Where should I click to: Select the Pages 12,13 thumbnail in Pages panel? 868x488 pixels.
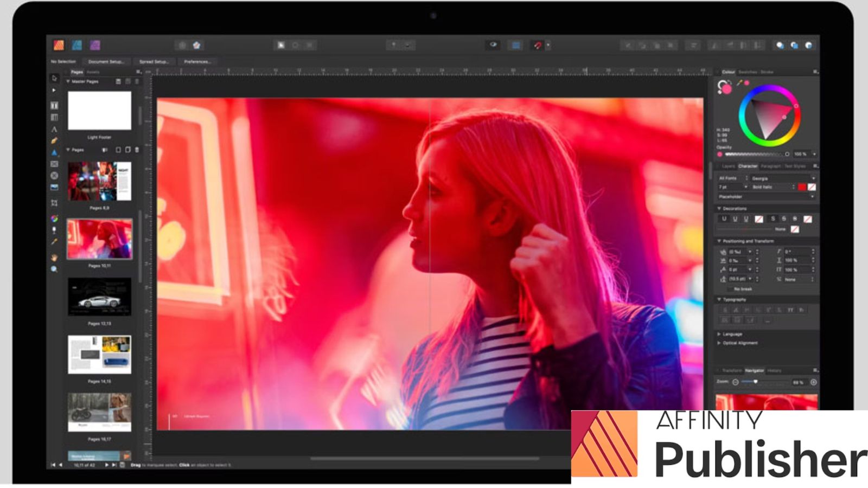[x=98, y=296]
